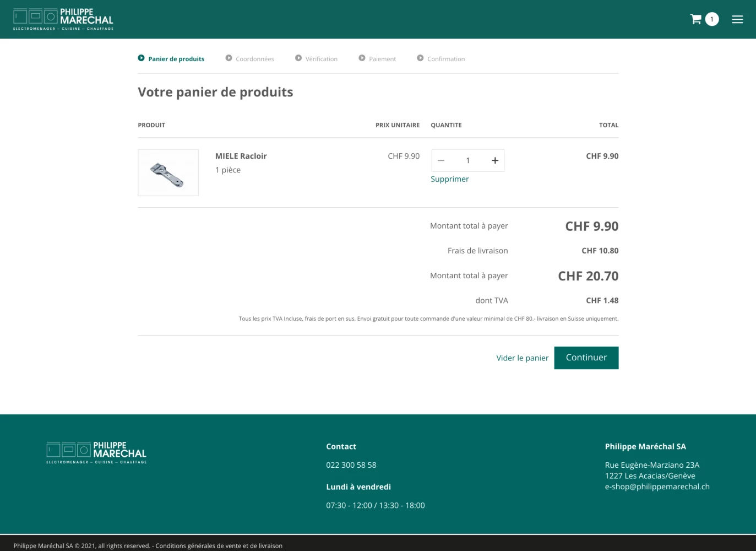Open the hamburger menu
Viewport: 756px width, 551px height.
[x=737, y=19]
